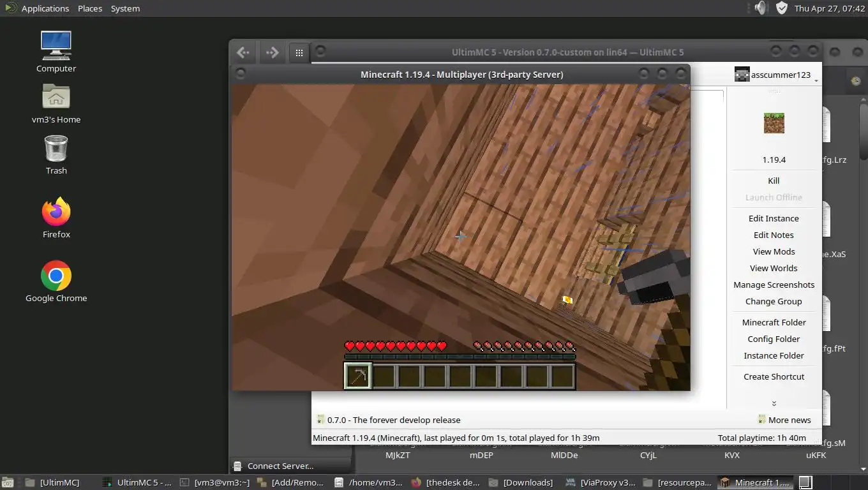
Task: Switch to UltimMC 5 taskbar window
Action: tap(137, 482)
